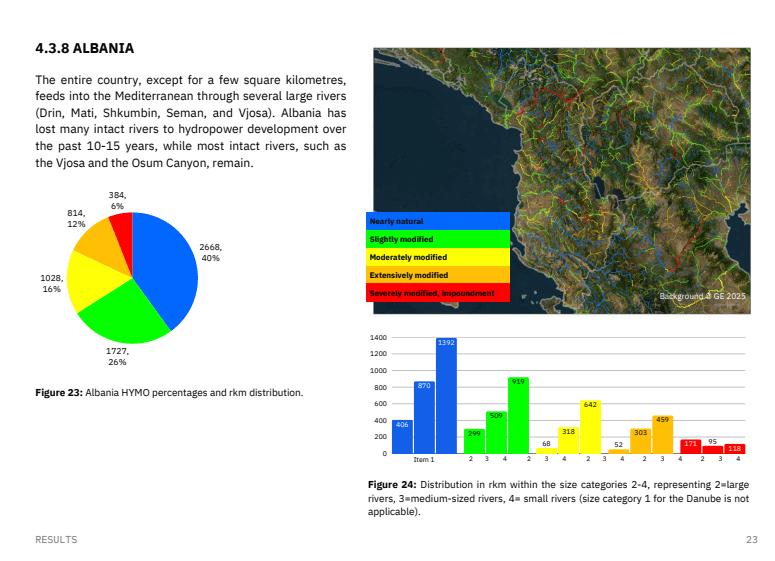The image size is (775, 561).
Task: Click the red bar labeled 171
Action: point(690,446)
